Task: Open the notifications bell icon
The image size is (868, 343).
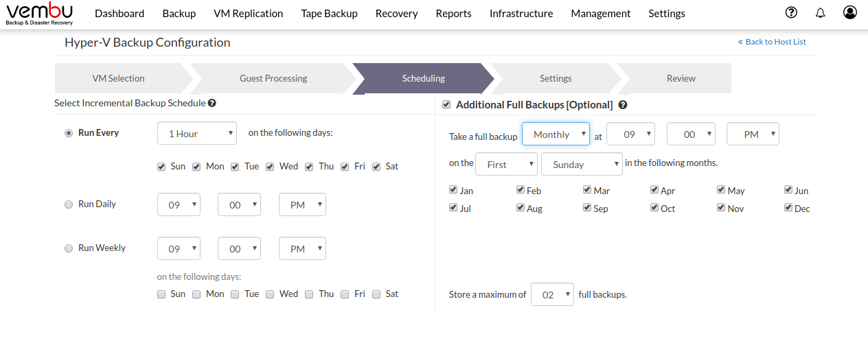Action: click(820, 13)
